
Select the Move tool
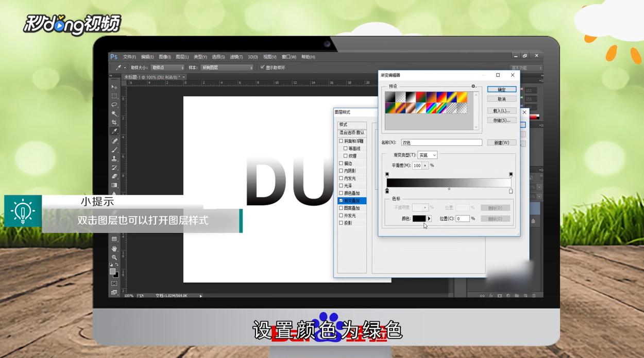click(114, 87)
